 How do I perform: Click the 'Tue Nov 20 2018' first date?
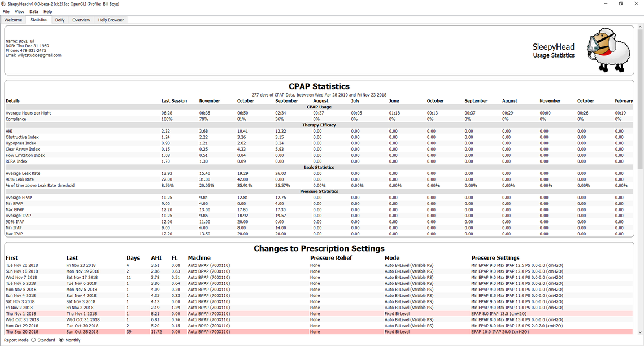pyautogui.click(x=22, y=265)
